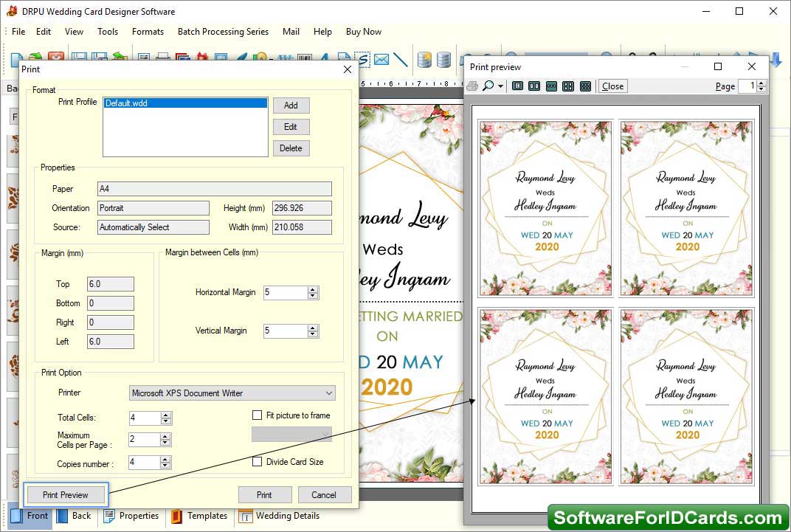Click the Left margin field
Image resolution: width=791 pixels, height=532 pixels.
tap(111, 342)
